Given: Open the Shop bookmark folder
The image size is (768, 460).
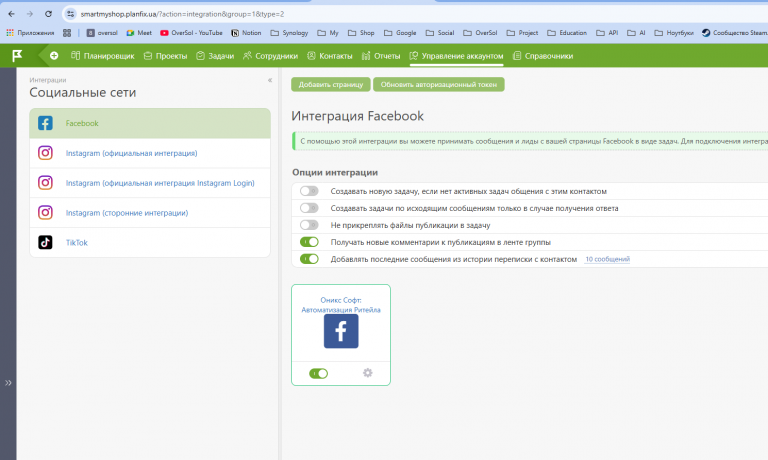Looking at the screenshot, I should [x=361, y=33].
